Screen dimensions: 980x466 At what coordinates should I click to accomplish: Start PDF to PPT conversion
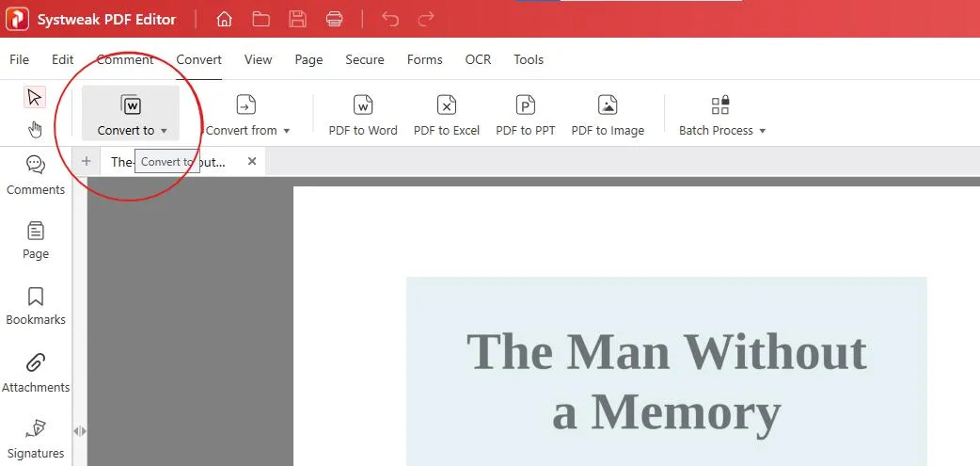point(526,115)
